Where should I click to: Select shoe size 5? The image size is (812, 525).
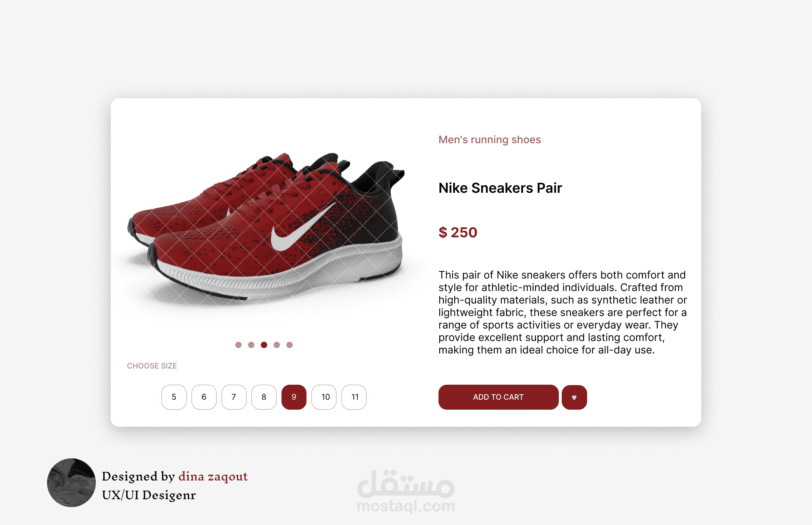click(174, 397)
